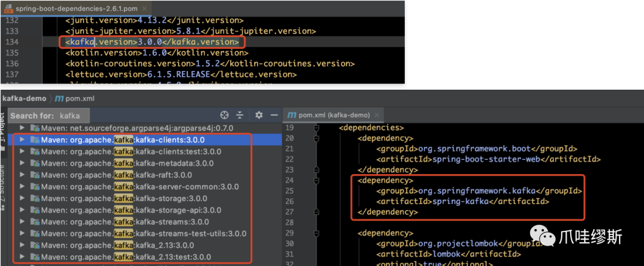Close the pom.xml (kafka-demo) tab
This screenshot has height=266, width=644.
pos(377,115)
